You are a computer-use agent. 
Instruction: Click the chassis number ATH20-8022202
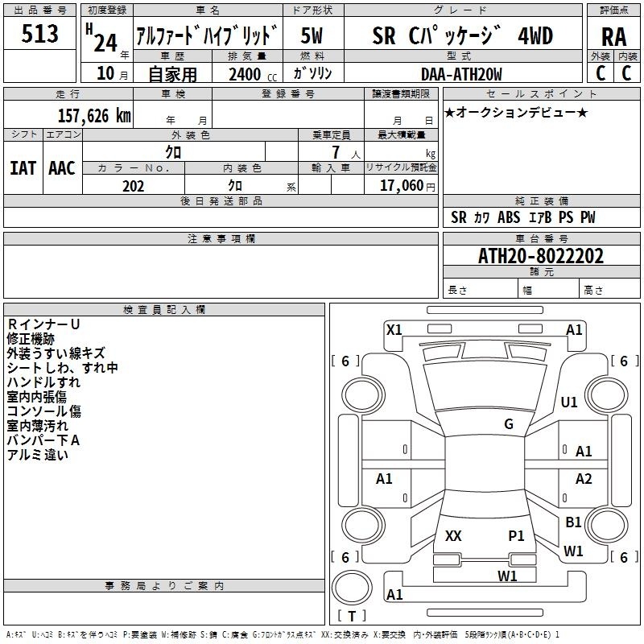[541, 256]
